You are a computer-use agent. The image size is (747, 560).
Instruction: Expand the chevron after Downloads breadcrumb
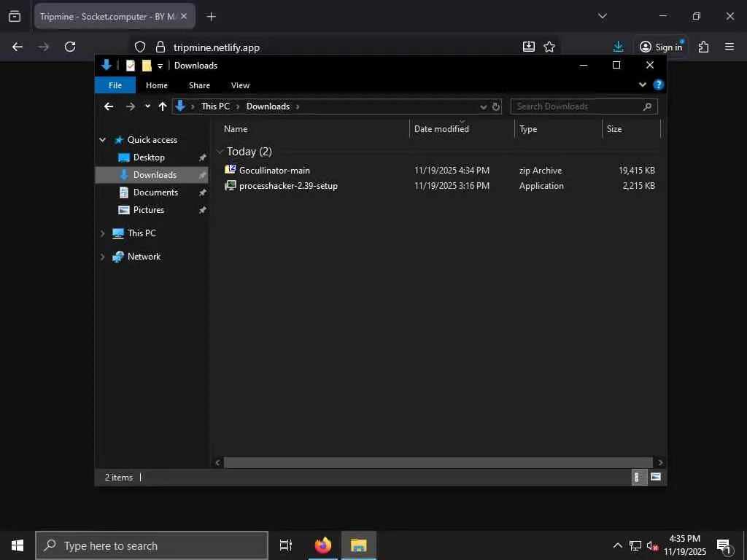(x=298, y=106)
